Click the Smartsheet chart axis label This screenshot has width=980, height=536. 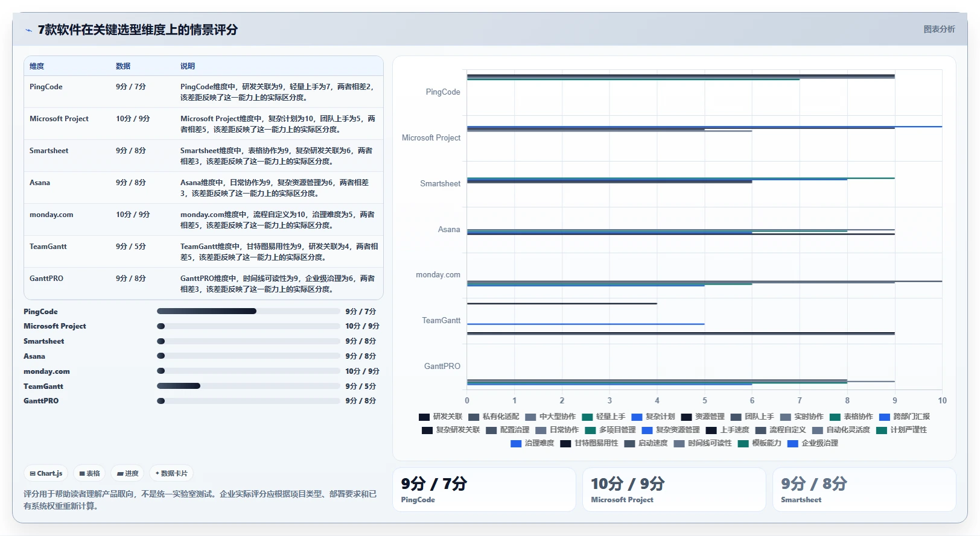[x=441, y=184]
